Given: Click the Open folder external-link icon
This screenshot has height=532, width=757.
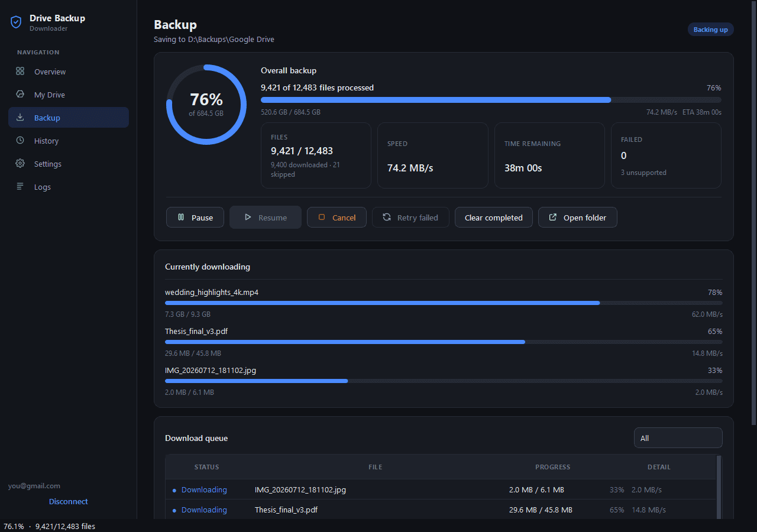Looking at the screenshot, I should pyautogui.click(x=553, y=218).
